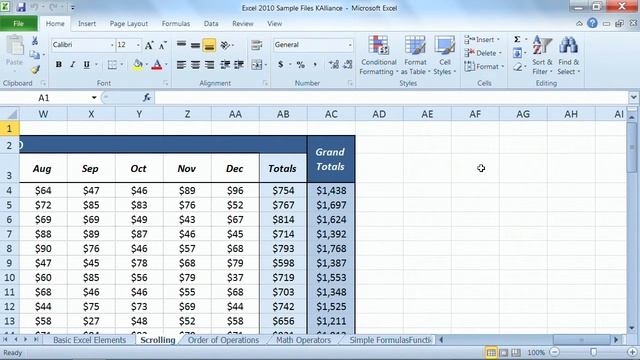Center text horizontally
The width and height of the screenshot is (640, 360).
[196, 65]
